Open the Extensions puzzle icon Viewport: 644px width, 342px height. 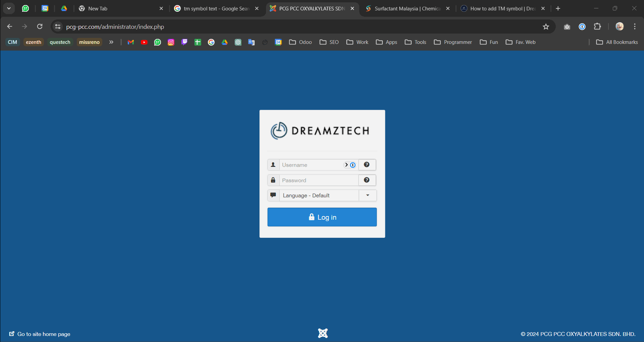pyautogui.click(x=597, y=26)
